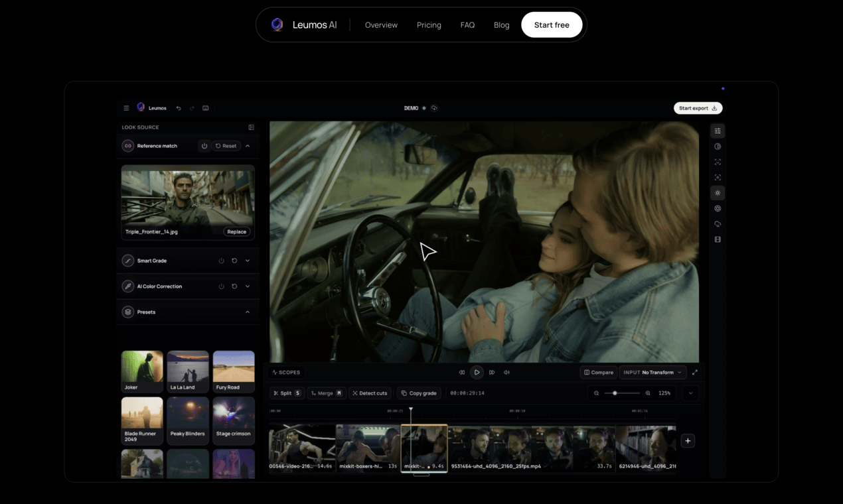The image size is (843, 504).
Task: Click Reset in Reference match
Action: coord(226,146)
